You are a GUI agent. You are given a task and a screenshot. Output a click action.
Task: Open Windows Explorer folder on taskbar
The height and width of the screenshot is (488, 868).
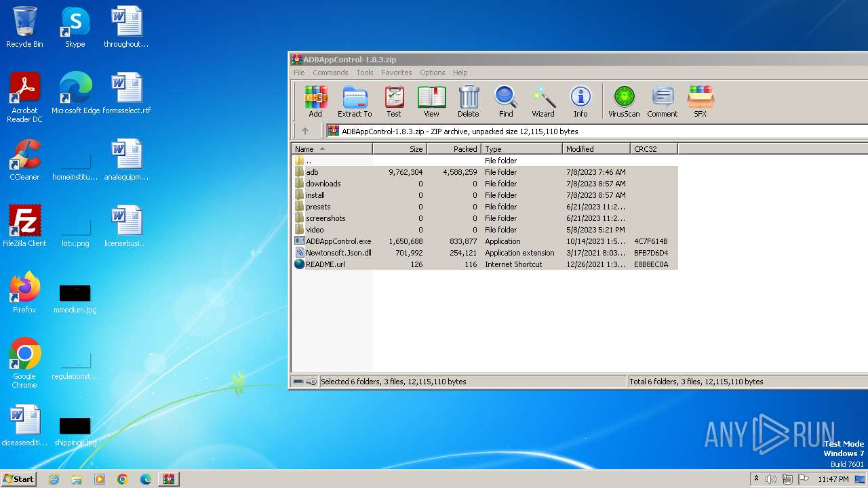click(77, 479)
